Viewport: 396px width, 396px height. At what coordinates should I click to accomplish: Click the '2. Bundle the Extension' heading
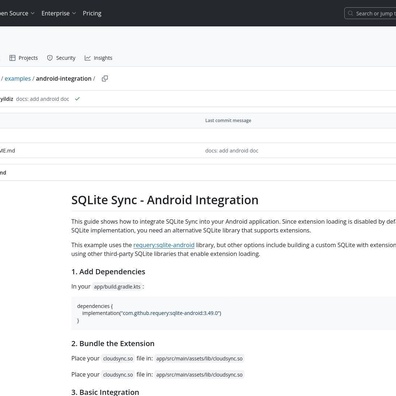point(113,344)
